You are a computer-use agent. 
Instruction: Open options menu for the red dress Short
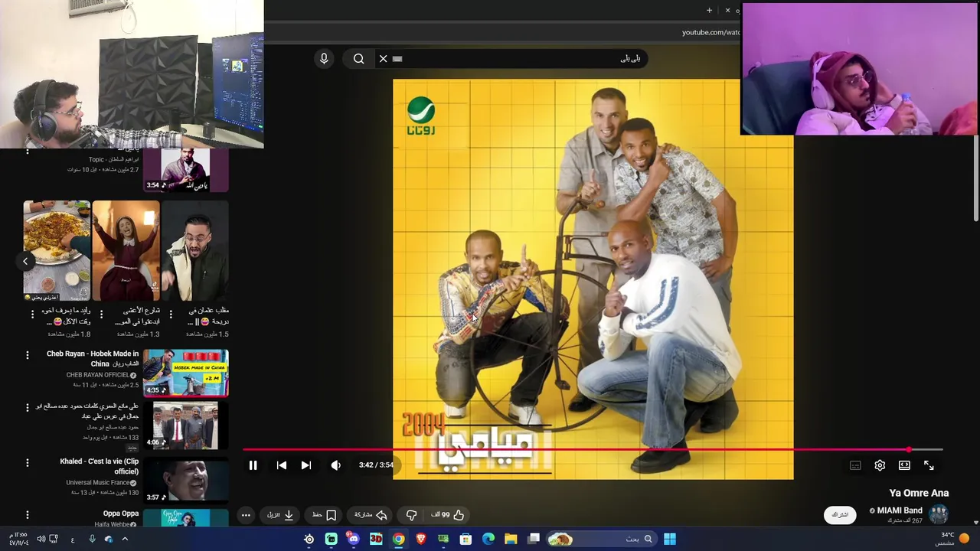point(101,315)
